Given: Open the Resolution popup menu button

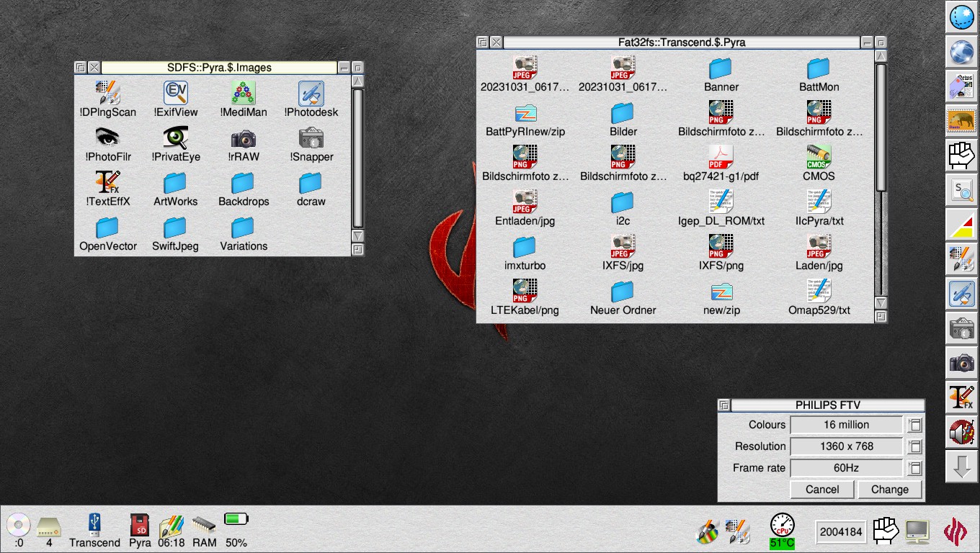Looking at the screenshot, I should [915, 446].
